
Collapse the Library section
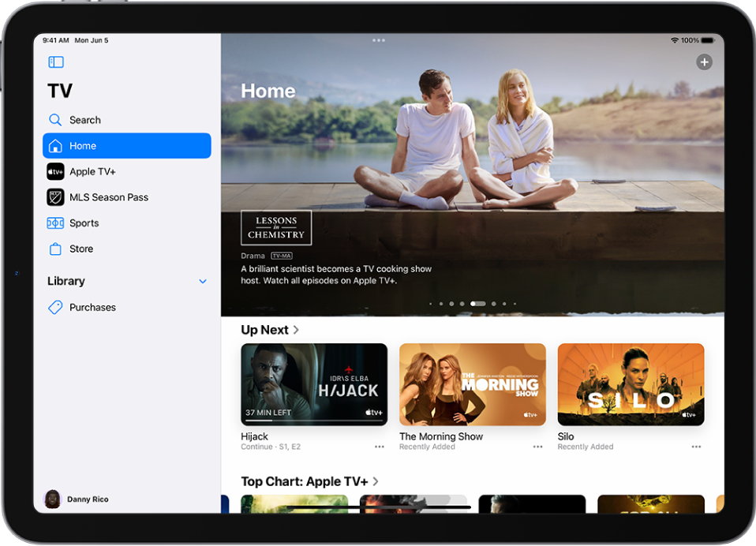[x=202, y=281]
